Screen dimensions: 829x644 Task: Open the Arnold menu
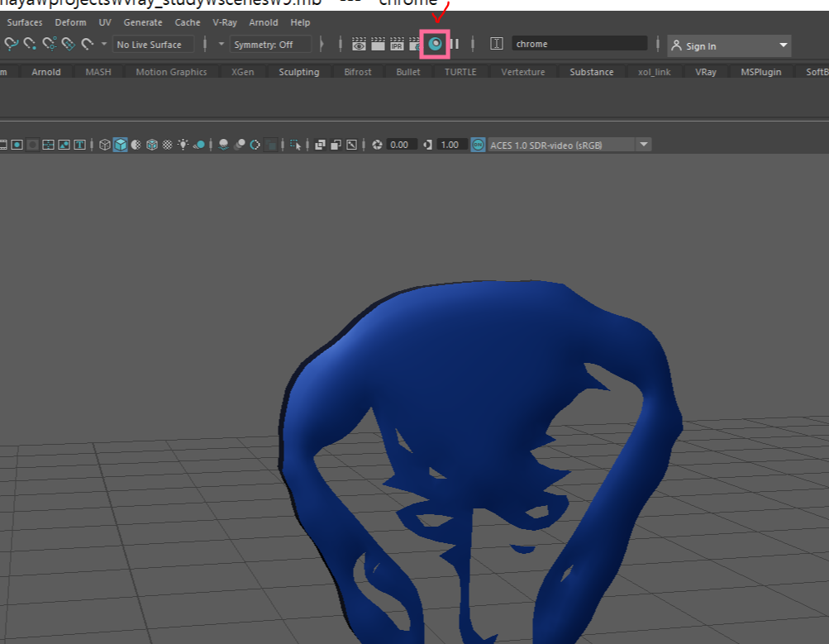pyautogui.click(x=264, y=22)
